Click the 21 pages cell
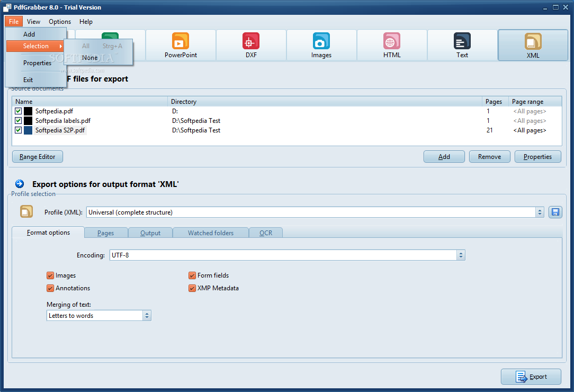This screenshot has width=574, height=392. 489,130
